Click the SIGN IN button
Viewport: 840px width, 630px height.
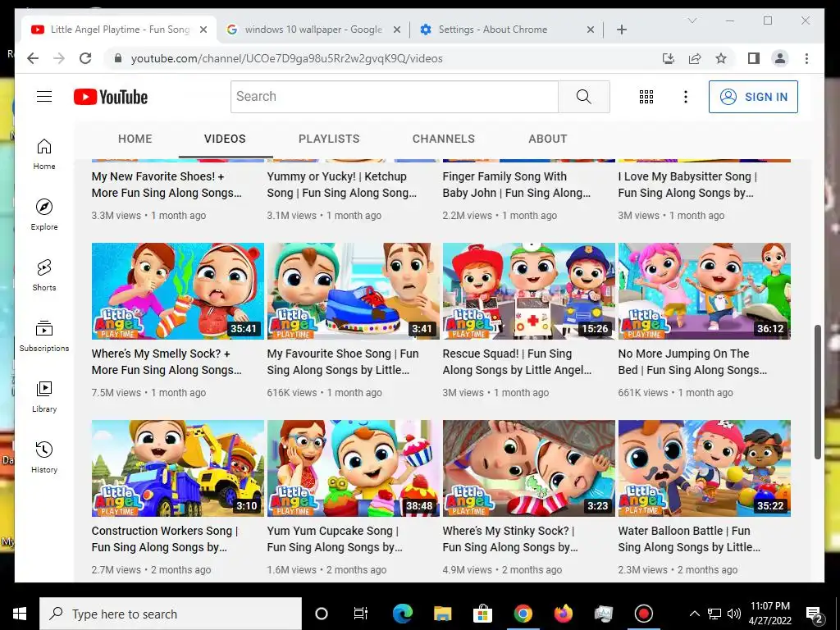pos(753,97)
